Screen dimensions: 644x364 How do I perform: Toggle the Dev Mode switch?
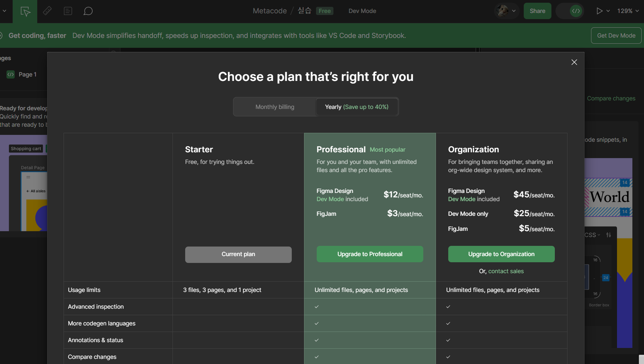click(x=570, y=11)
